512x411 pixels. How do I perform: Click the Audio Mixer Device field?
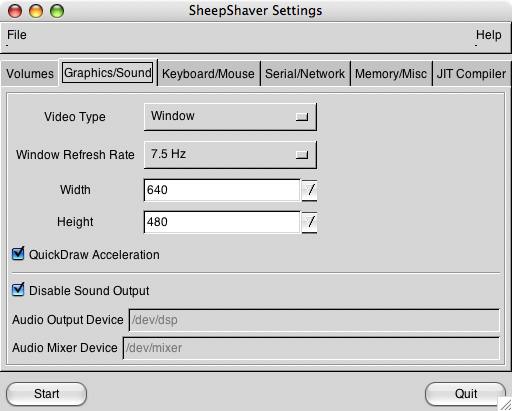coord(311,348)
